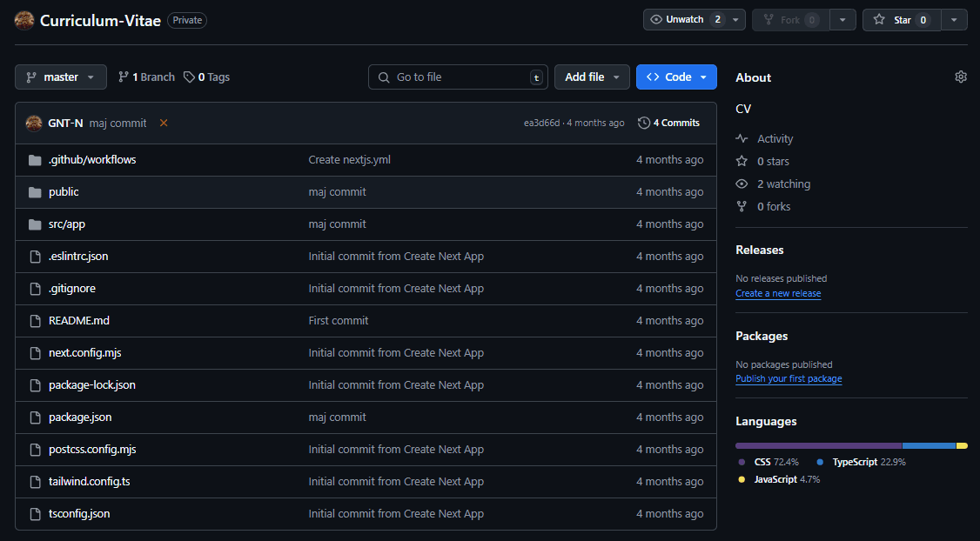This screenshot has width=980, height=541.
Task: Click the repository owner avatar in header
Action: [25, 20]
